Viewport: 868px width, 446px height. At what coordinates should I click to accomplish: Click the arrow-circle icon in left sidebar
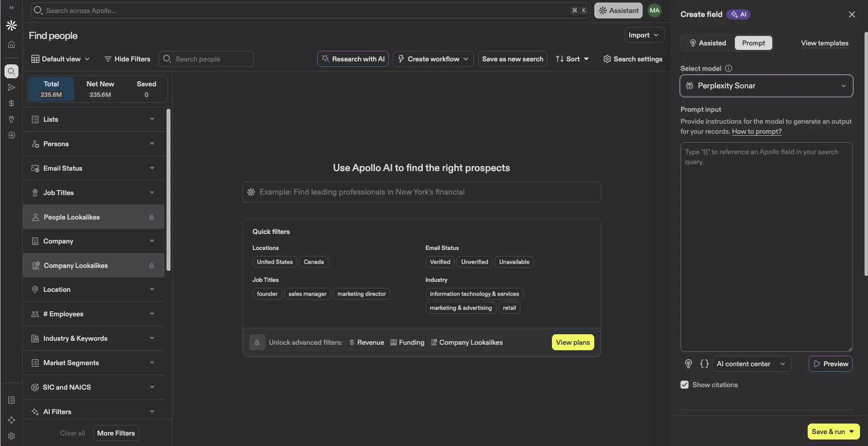pos(11,135)
